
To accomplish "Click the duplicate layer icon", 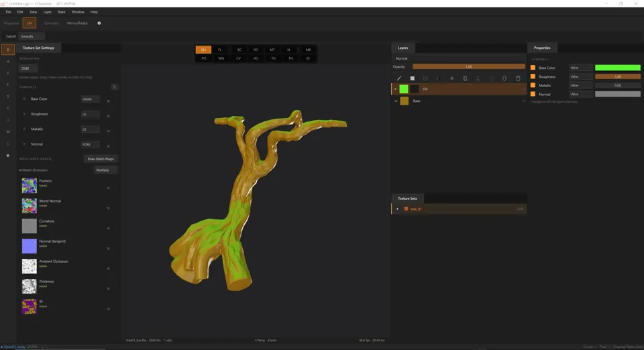I will pos(465,78).
